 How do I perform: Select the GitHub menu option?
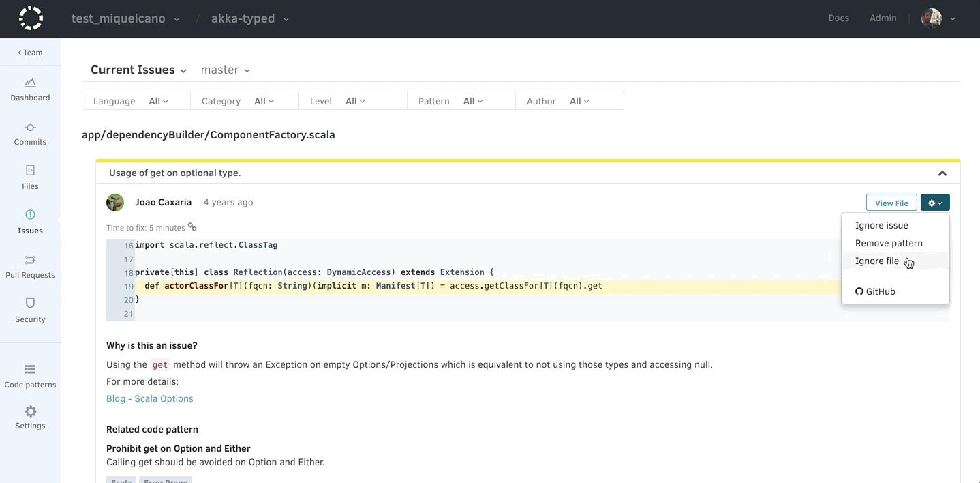[875, 291]
